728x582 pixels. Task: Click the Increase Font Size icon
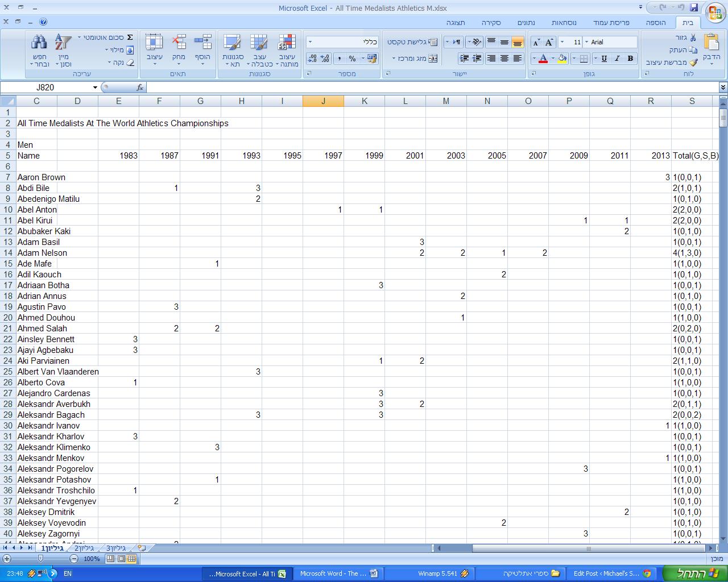pyautogui.click(x=549, y=42)
